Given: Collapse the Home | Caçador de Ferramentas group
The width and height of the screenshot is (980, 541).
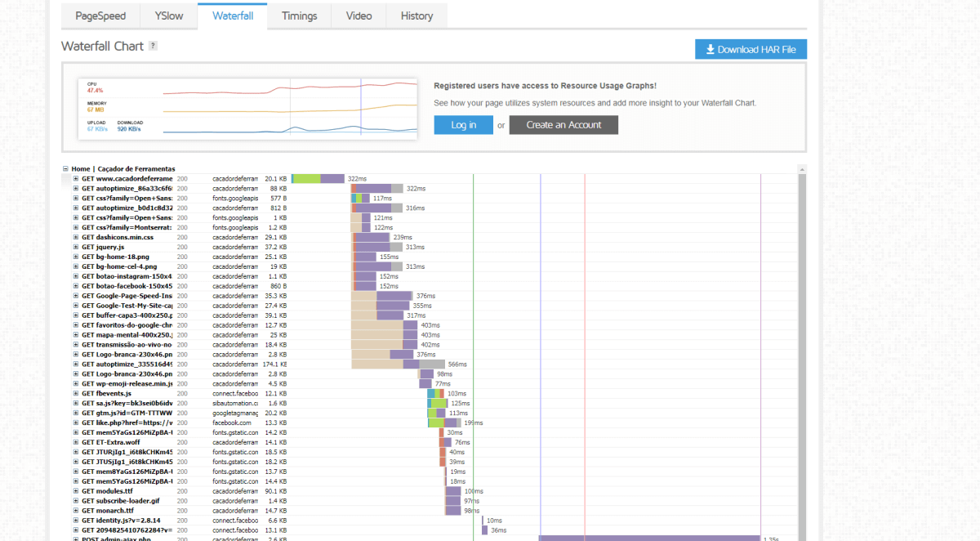Looking at the screenshot, I should 66,169.
